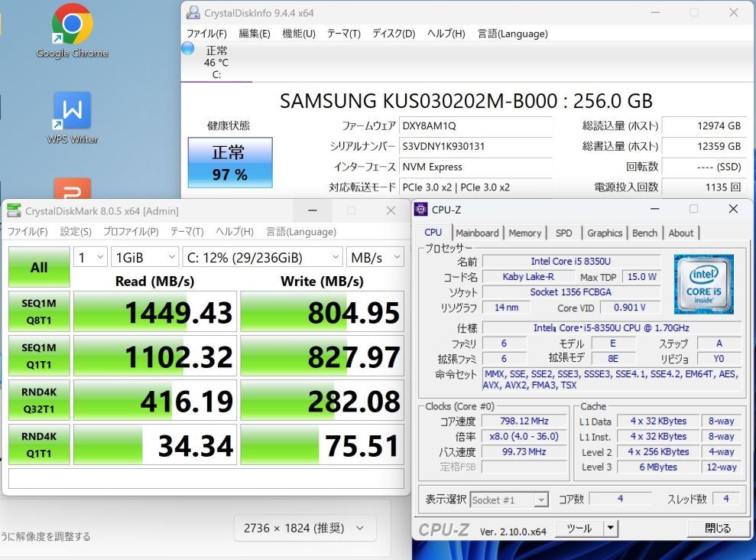Click CrystalDiskMark title bar app icon

[x=14, y=211]
